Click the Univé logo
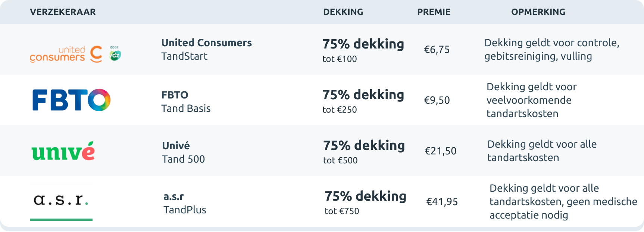This screenshot has height=232, width=644. [63, 151]
